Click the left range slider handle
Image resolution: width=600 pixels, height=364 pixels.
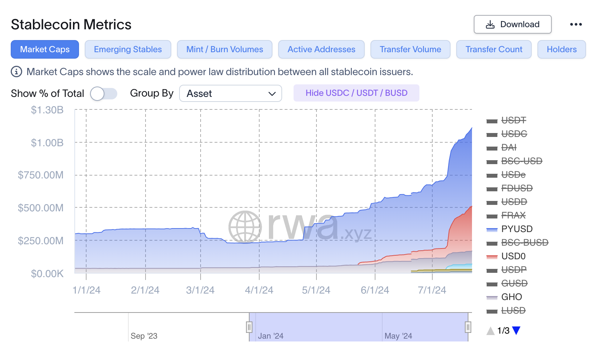[x=249, y=327]
